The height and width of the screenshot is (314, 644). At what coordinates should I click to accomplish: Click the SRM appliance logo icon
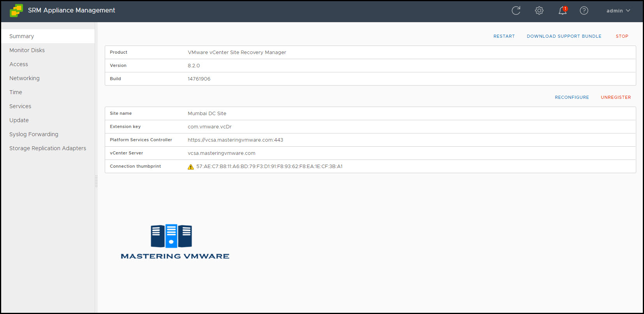tap(16, 11)
